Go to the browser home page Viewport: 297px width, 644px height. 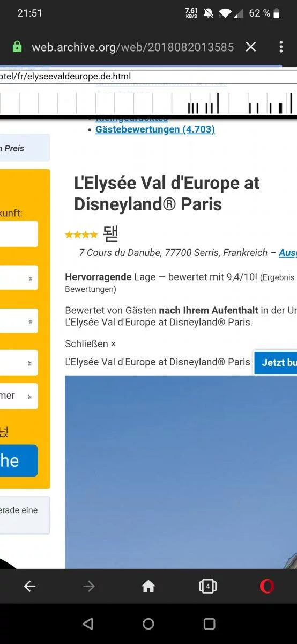[148, 587]
